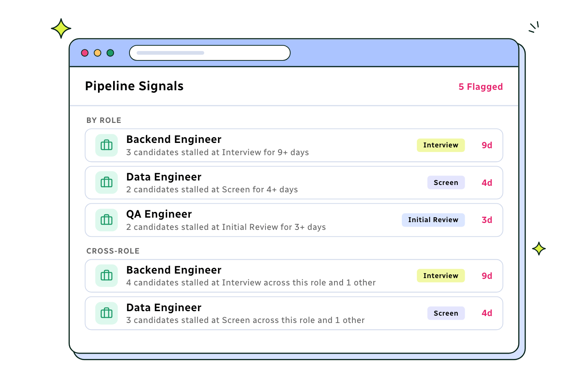Click the Data Engineer title under By Role
Viewport: 588px width, 392px height.
[x=164, y=177]
